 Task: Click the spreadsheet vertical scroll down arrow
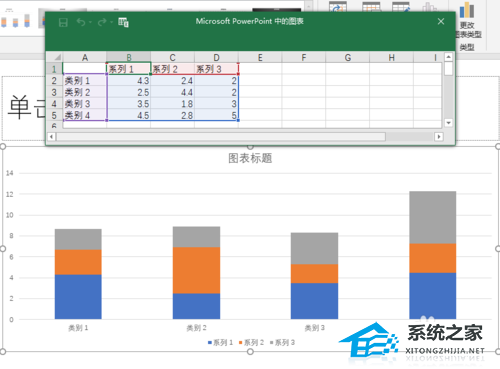coord(448,123)
